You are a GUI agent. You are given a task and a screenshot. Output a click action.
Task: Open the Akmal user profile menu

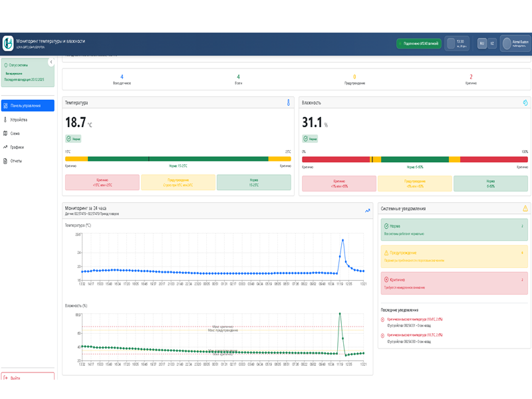point(515,43)
